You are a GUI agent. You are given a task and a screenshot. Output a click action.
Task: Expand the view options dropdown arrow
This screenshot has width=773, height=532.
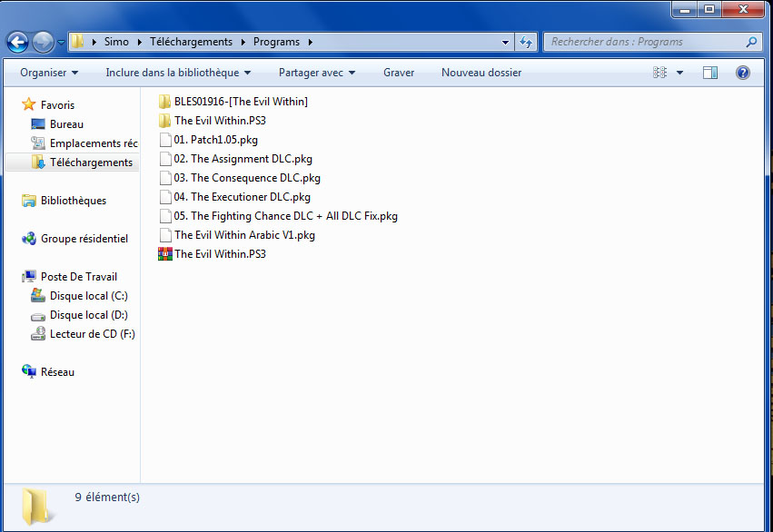[x=679, y=73]
